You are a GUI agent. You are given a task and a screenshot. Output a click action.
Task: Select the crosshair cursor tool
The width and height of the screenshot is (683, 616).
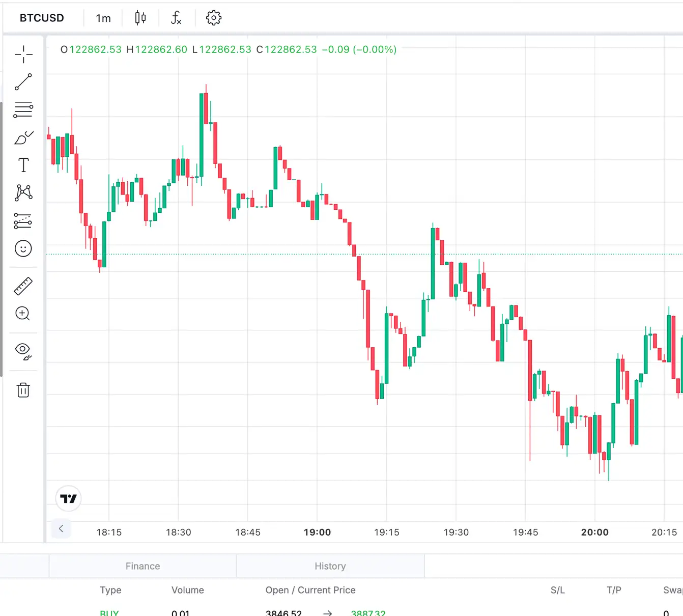(23, 54)
